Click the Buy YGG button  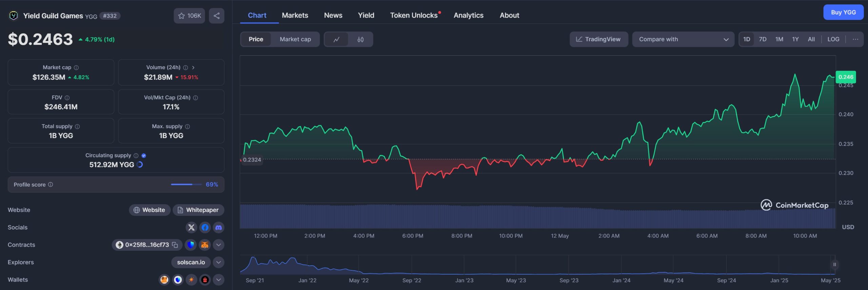843,12
